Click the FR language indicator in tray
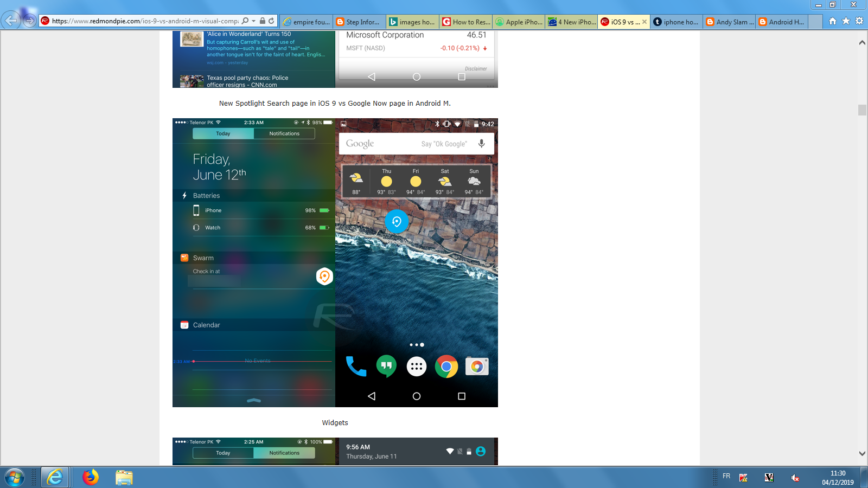 click(x=726, y=476)
